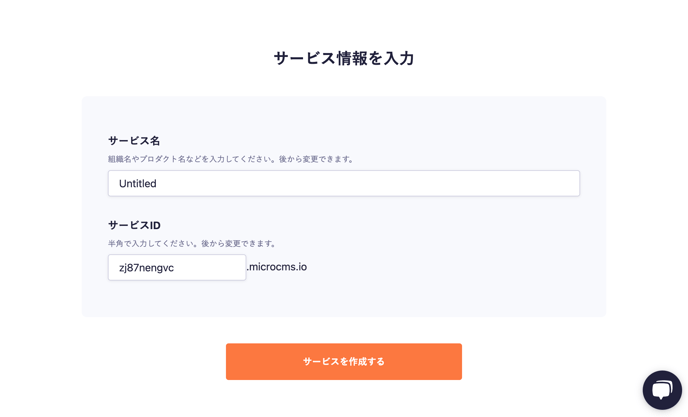Click the サービス情報を入力 page heading

click(344, 58)
